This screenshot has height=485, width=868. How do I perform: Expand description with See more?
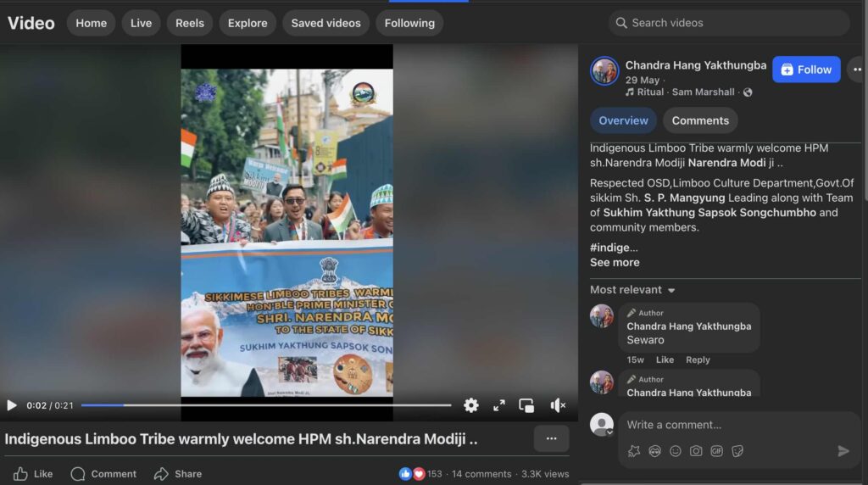pyautogui.click(x=615, y=263)
